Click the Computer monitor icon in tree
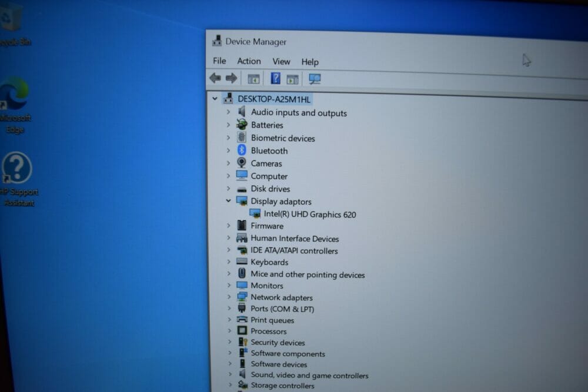 tap(242, 175)
